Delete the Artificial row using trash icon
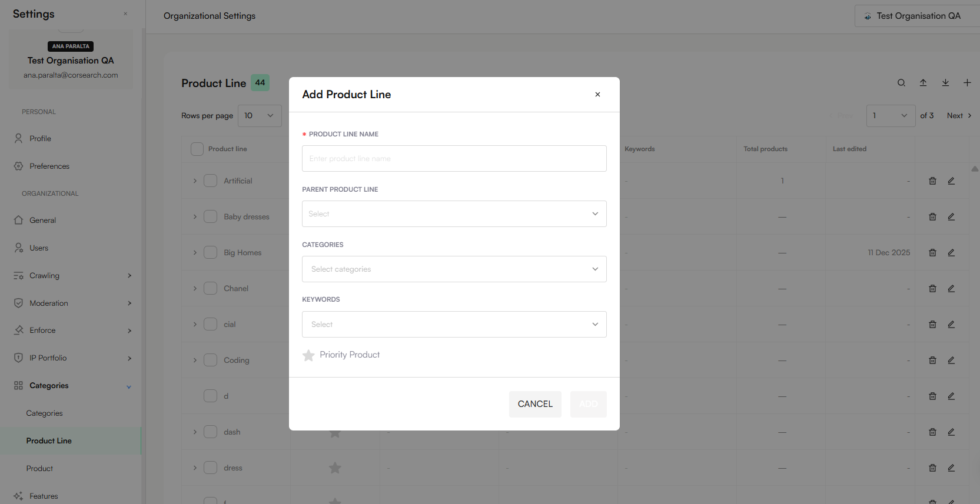980x504 pixels. [x=932, y=181]
